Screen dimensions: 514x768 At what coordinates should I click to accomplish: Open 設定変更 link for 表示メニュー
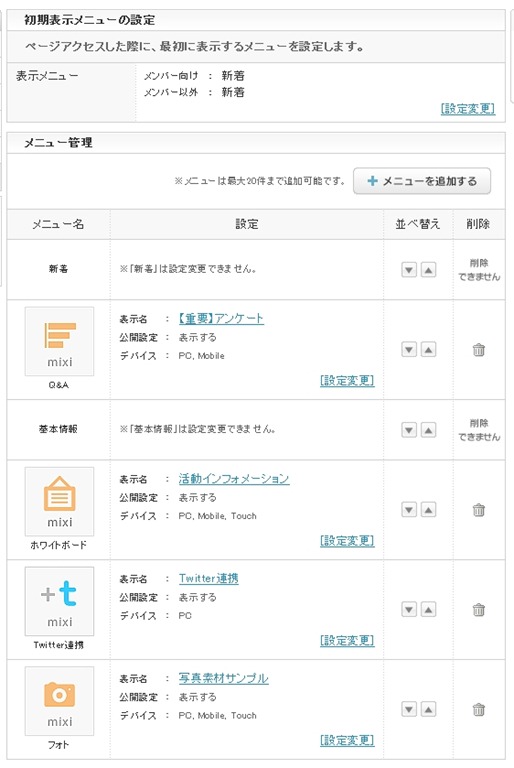(x=468, y=109)
